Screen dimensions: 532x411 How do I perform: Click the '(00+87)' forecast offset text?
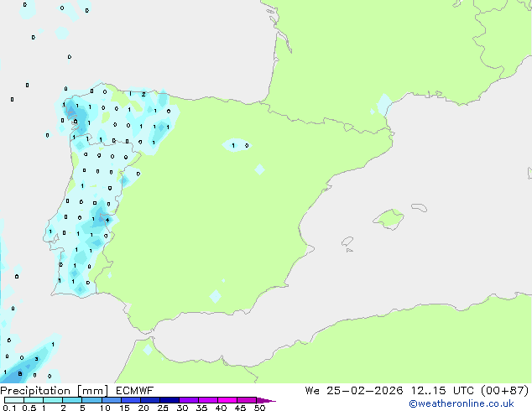505,391
